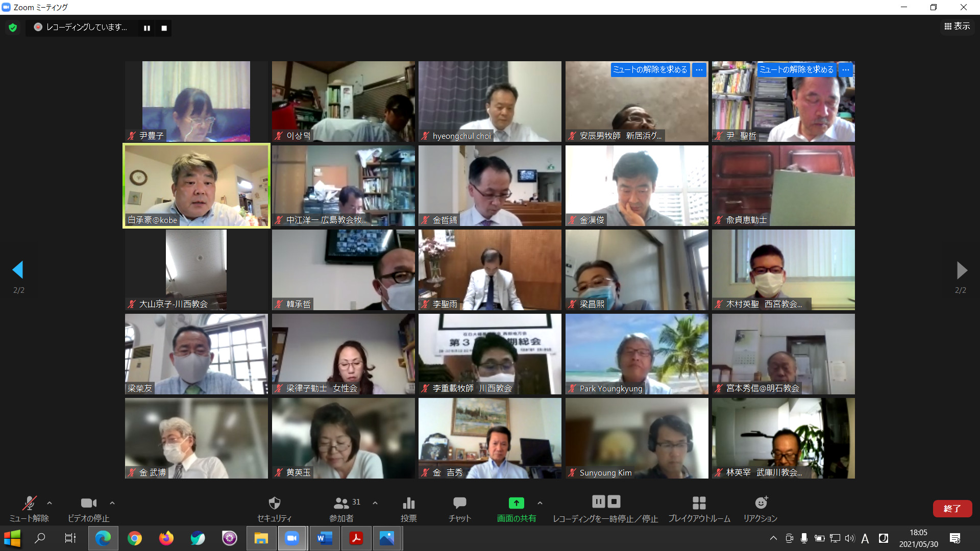Toggle the microphone unmute button
This screenshot has height=551, width=980.
tap(29, 504)
